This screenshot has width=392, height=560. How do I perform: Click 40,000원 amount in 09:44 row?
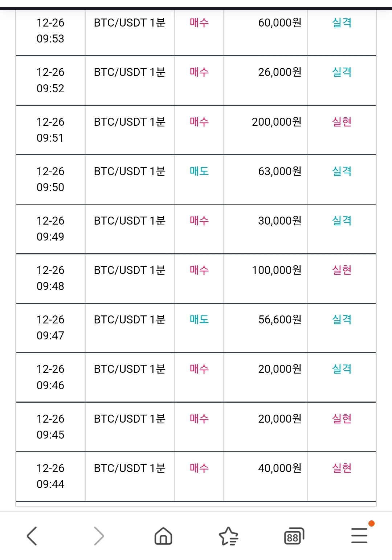[280, 468]
